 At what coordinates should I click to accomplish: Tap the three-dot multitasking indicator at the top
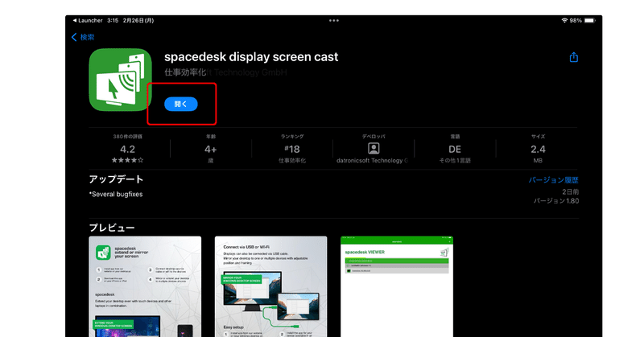click(x=334, y=21)
